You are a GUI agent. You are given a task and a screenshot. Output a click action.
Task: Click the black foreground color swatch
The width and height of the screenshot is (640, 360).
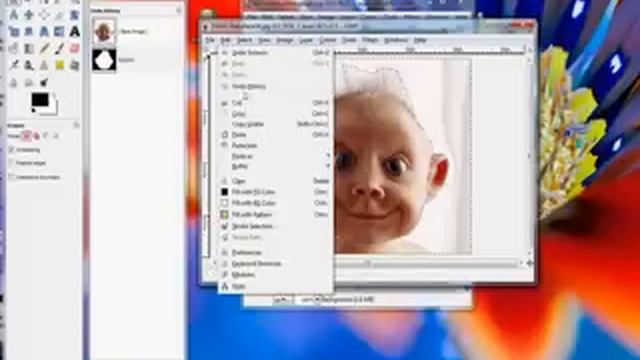40,100
